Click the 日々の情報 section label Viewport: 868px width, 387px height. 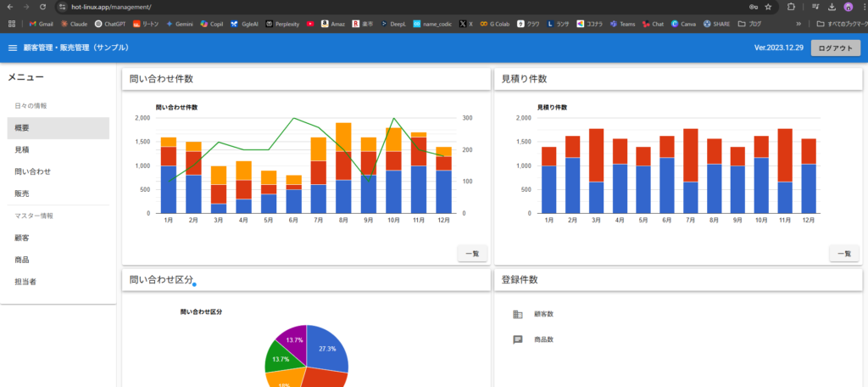[31, 105]
